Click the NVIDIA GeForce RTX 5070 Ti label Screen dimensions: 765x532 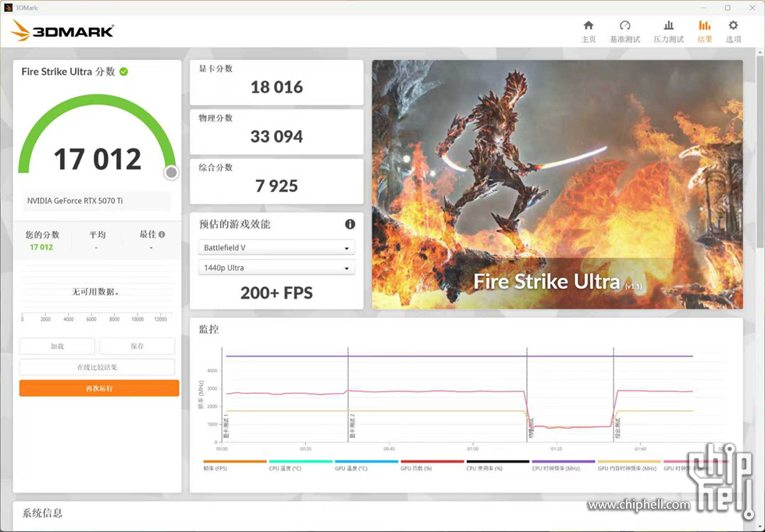pos(75,200)
